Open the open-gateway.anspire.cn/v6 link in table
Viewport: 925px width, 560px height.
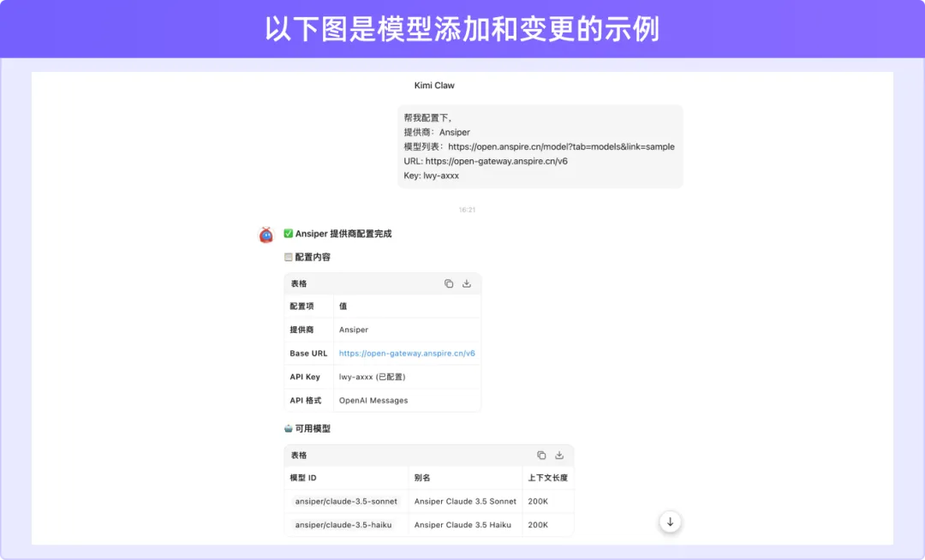click(x=407, y=353)
